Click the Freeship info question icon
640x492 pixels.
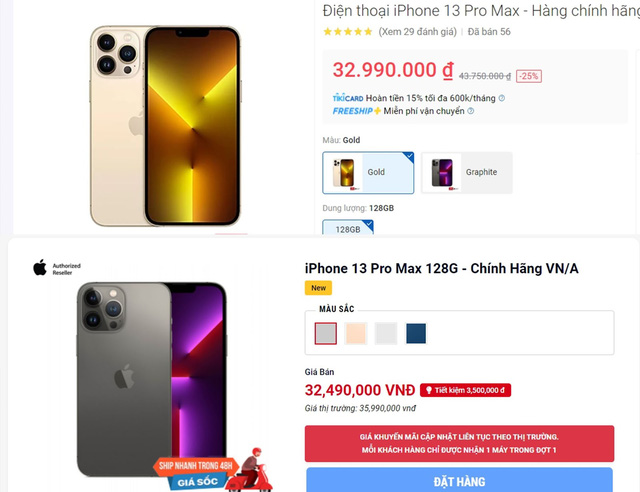(471, 111)
